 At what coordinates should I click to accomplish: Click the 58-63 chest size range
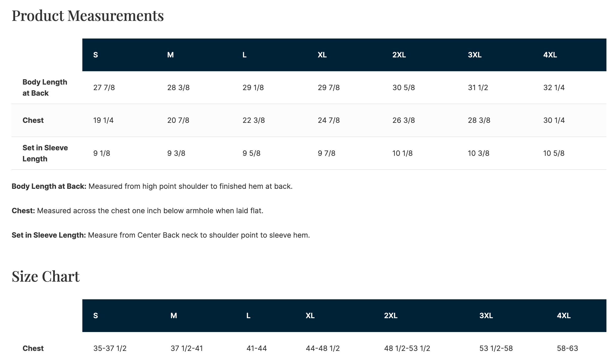coord(567,348)
